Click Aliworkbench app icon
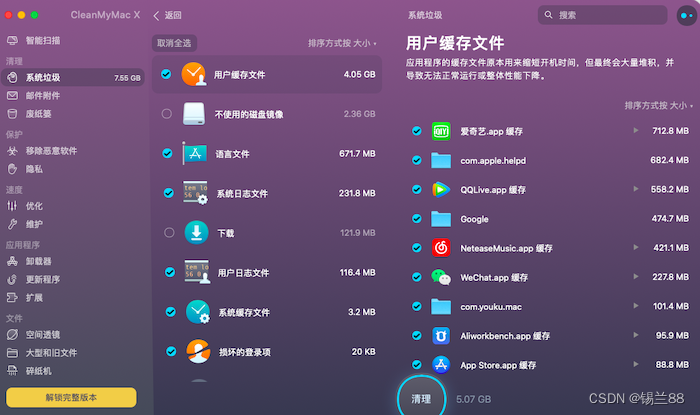The image size is (700, 415). click(x=441, y=336)
